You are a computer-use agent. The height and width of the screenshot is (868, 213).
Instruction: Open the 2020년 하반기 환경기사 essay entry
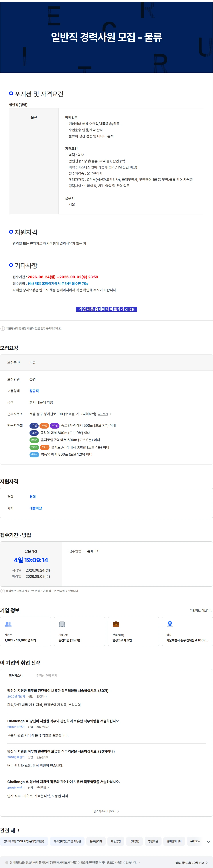pos(106,698)
